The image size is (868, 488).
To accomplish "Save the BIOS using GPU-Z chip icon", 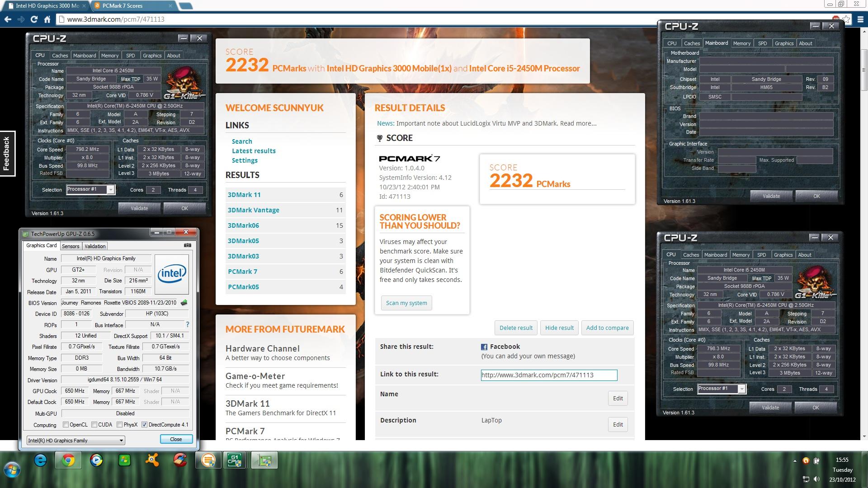I will (x=184, y=303).
